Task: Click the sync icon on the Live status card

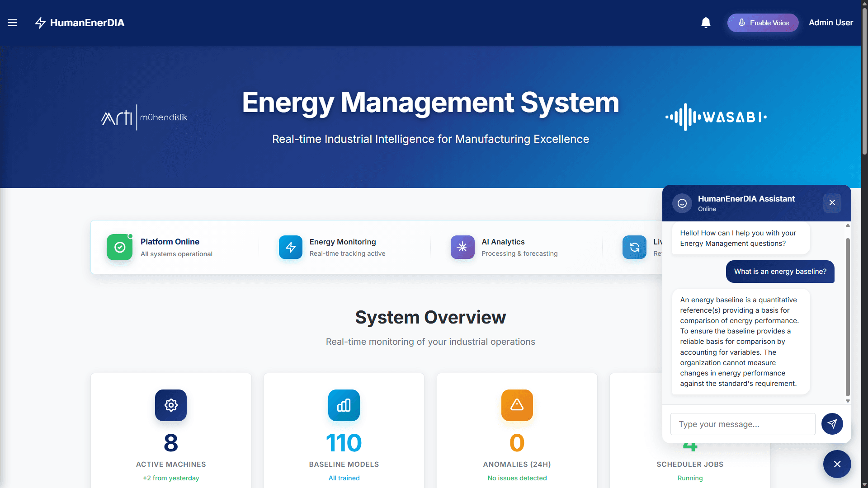Action: point(634,247)
